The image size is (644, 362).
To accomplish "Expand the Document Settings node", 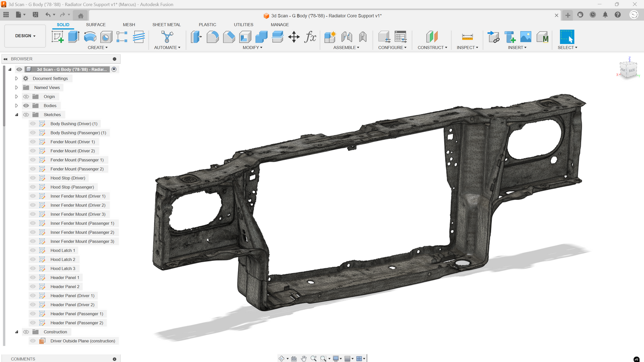I will point(16,78).
